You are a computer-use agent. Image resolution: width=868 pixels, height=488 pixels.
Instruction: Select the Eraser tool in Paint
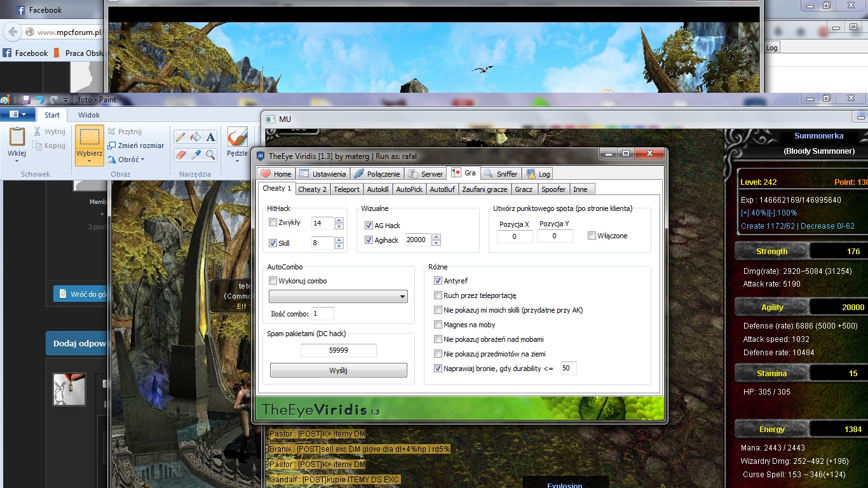(x=180, y=154)
